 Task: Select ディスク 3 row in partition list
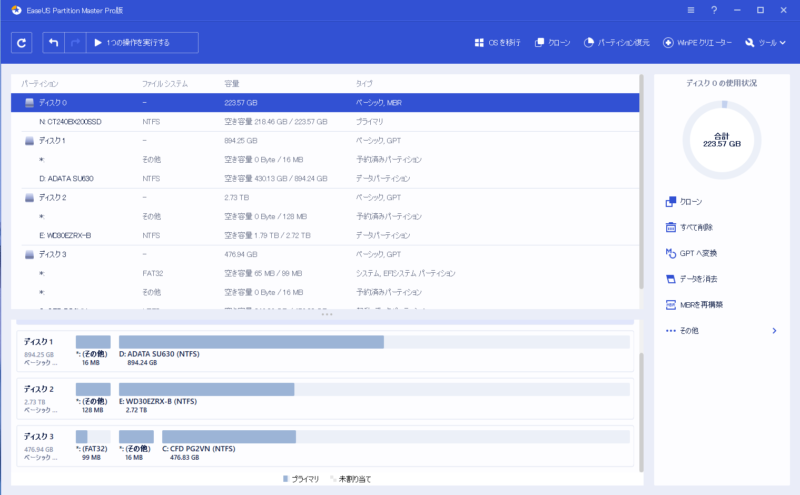325,254
